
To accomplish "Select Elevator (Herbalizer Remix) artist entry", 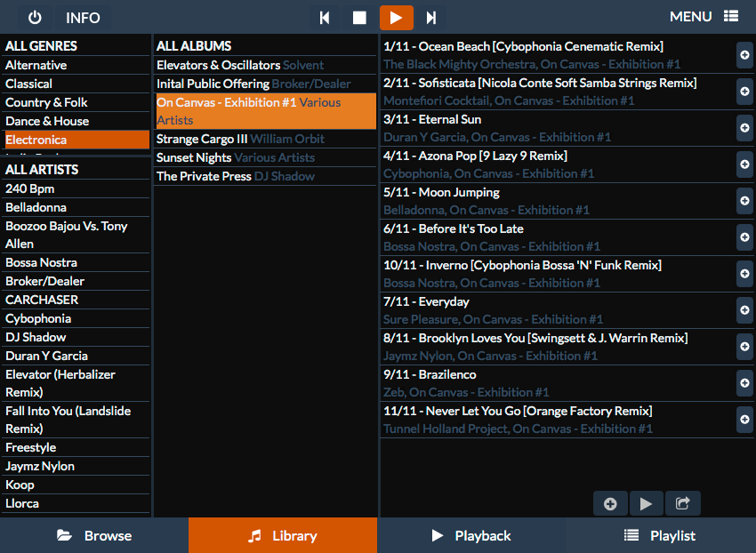I will point(76,383).
